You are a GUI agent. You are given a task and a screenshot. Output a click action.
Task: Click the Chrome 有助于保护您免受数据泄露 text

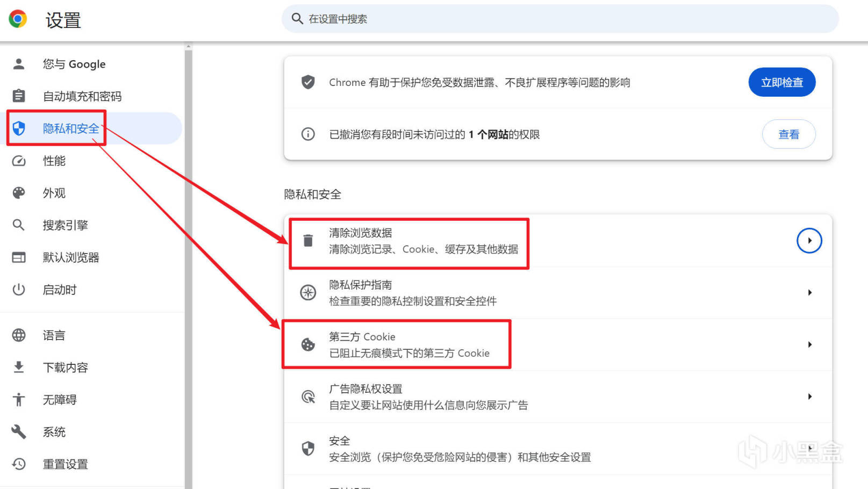[479, 82]
